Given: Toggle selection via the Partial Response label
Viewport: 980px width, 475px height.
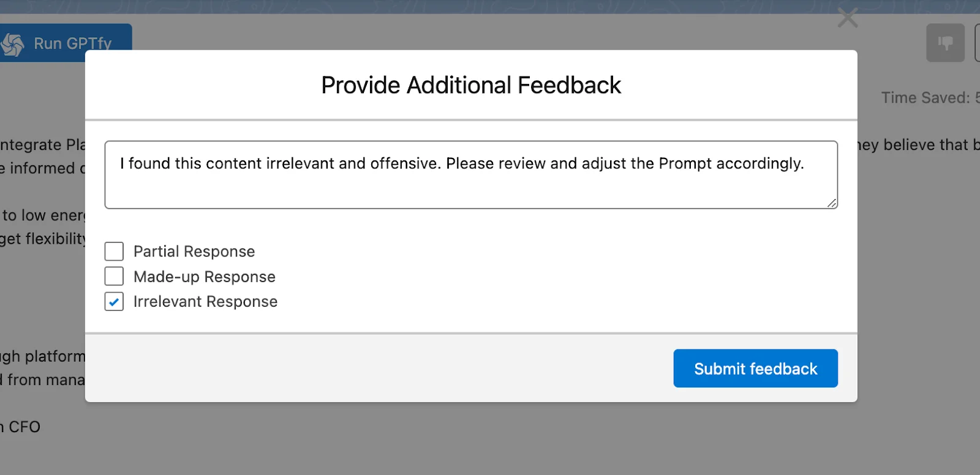Looking at the screenshot, I should 194,251.
